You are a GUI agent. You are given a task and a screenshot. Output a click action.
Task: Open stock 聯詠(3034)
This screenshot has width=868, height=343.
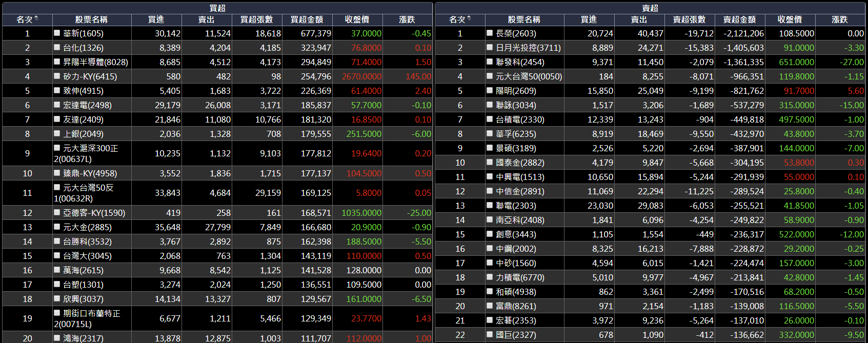coord(516,105)
